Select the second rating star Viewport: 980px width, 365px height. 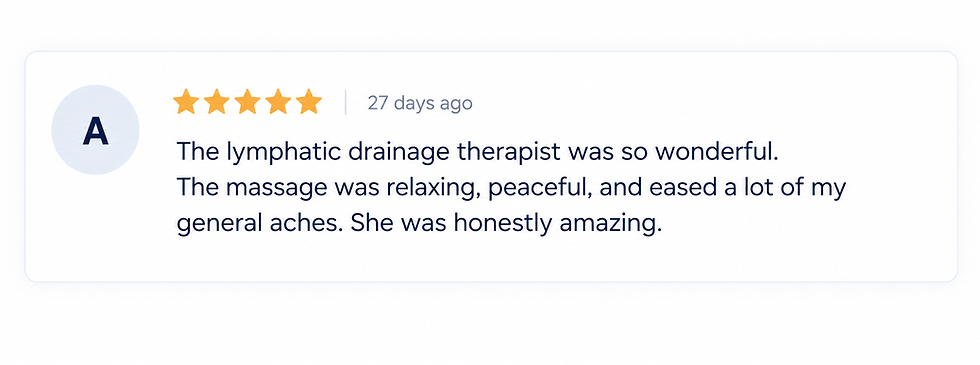coord(216,102)
